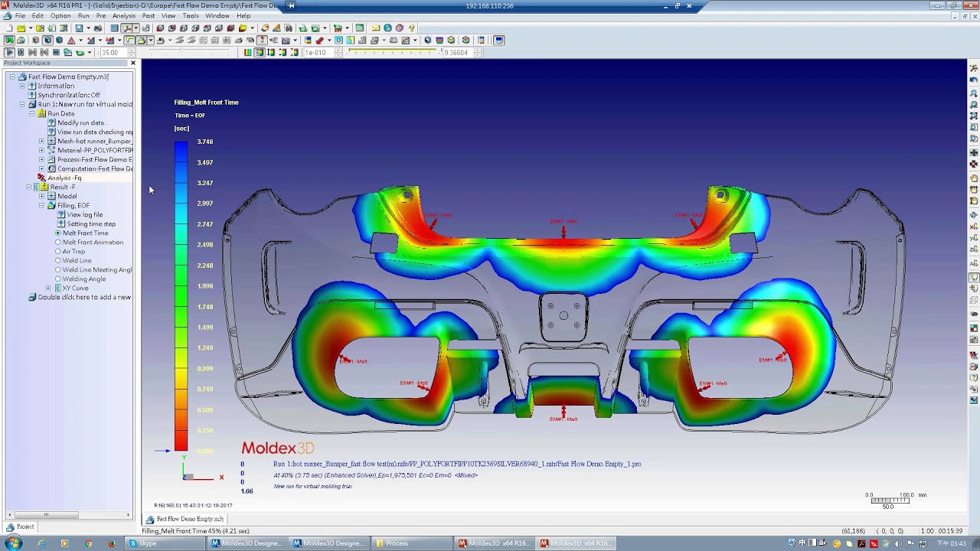Collapse the Filling, EOF node
This screenshot has width=980, height=551.
tap(41, 205)
